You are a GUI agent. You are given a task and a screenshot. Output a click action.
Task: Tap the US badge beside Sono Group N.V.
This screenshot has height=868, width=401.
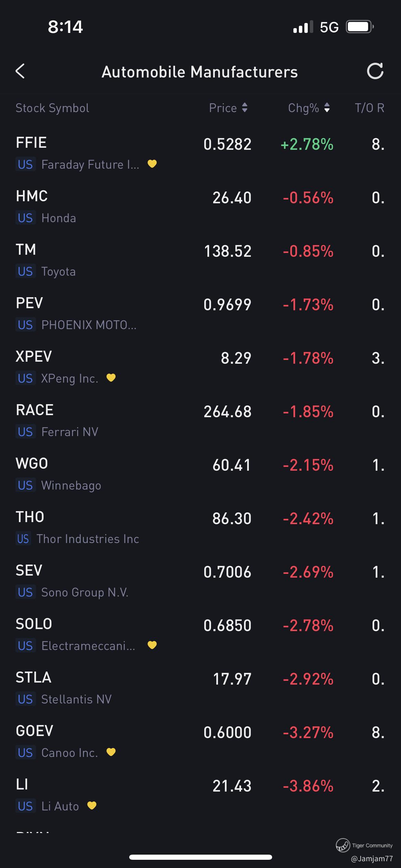(25, 592)
